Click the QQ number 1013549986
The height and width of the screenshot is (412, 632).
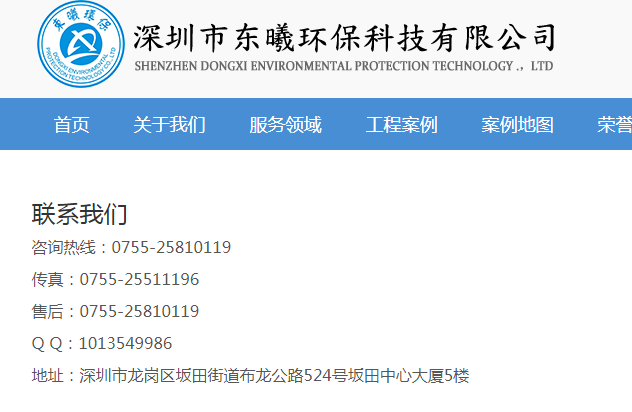coord(125,343)
